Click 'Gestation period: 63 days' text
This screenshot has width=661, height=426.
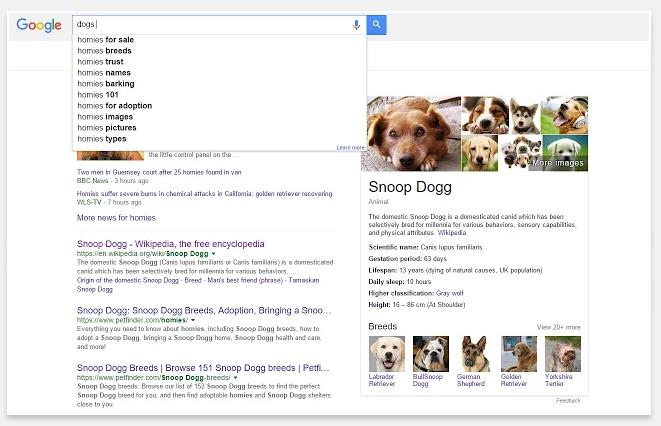pos(407,259)
